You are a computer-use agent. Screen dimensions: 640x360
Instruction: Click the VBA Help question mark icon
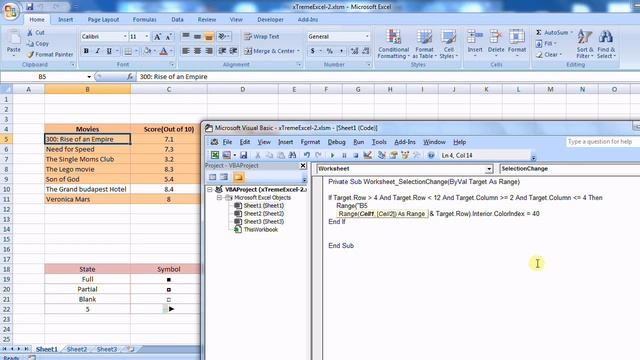coord(431,156)
